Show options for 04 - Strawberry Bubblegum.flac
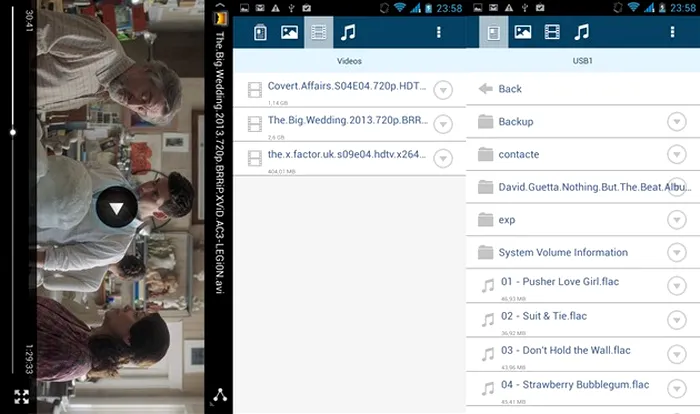This screenshot has height=414, width=700. (x=677, y=386)
